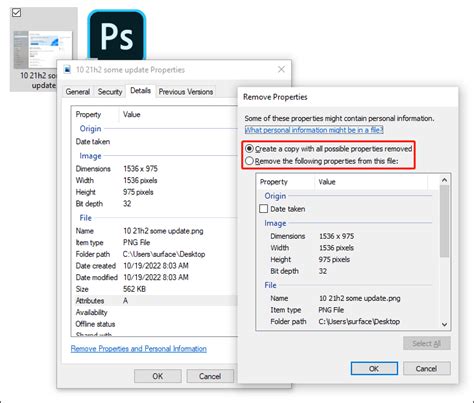This screenshot has width=474, height=403.
Task: Click the '562 KB' Size value
Action: point(134,289)
